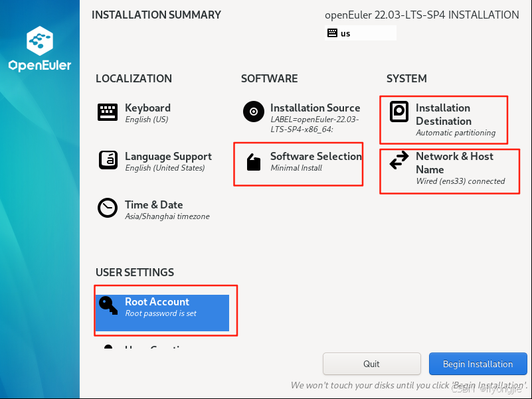532x399 pixels.
Task: Open the Keyboard spoke title
Action: [147, 108]
